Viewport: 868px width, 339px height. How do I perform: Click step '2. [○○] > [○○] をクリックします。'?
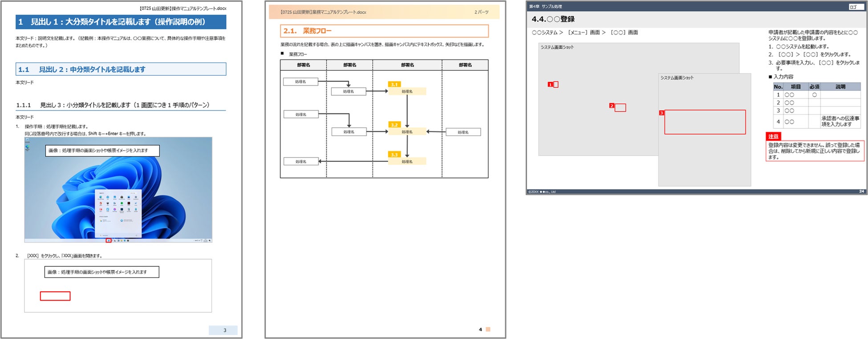(x=810, y=55)
